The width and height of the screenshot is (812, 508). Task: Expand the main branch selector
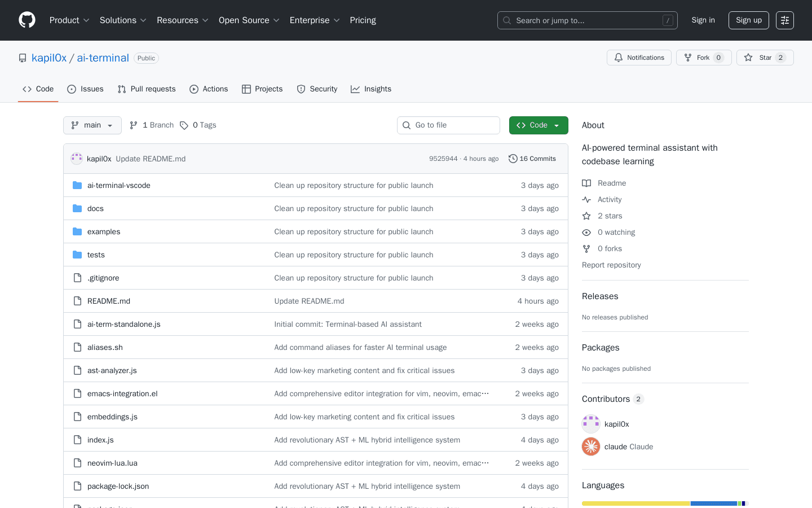[92, 125]
